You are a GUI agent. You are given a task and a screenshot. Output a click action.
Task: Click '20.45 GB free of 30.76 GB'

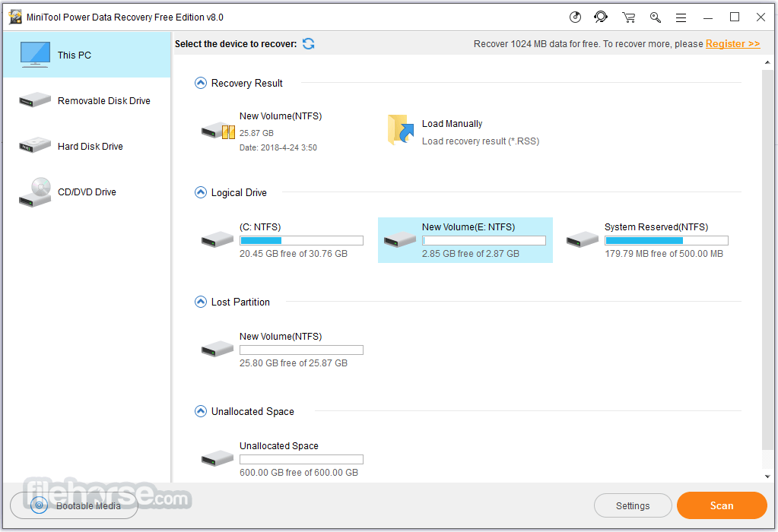click(x=294, y=253)
